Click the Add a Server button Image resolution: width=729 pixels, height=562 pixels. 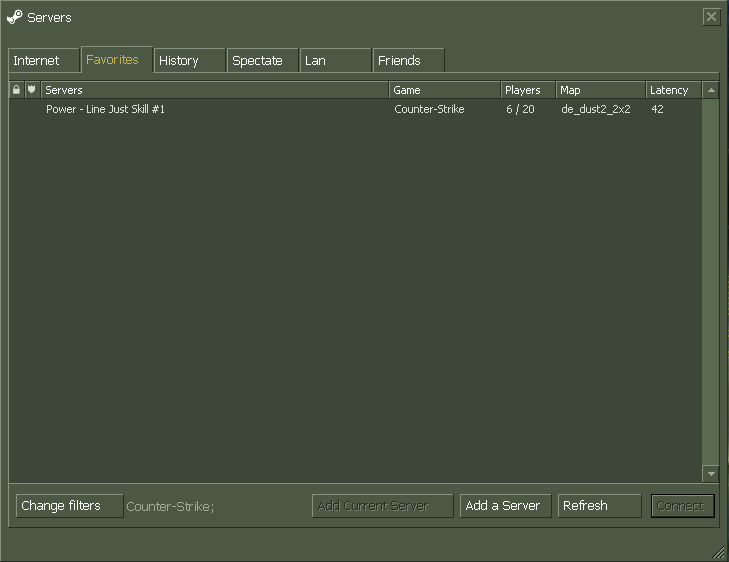pyautogui.click(x=505, y=506)
